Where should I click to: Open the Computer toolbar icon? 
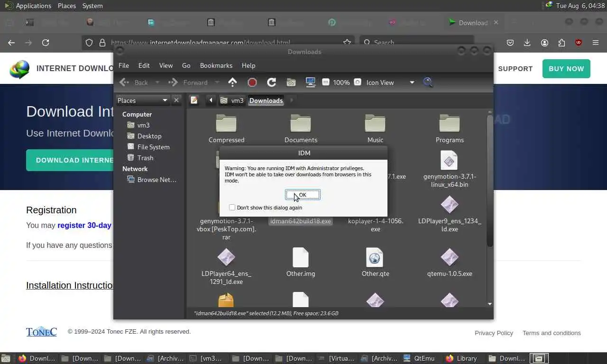tap(311, 82)
